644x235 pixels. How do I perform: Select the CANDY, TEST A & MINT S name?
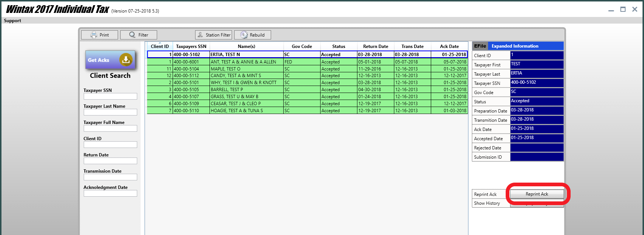246,76
